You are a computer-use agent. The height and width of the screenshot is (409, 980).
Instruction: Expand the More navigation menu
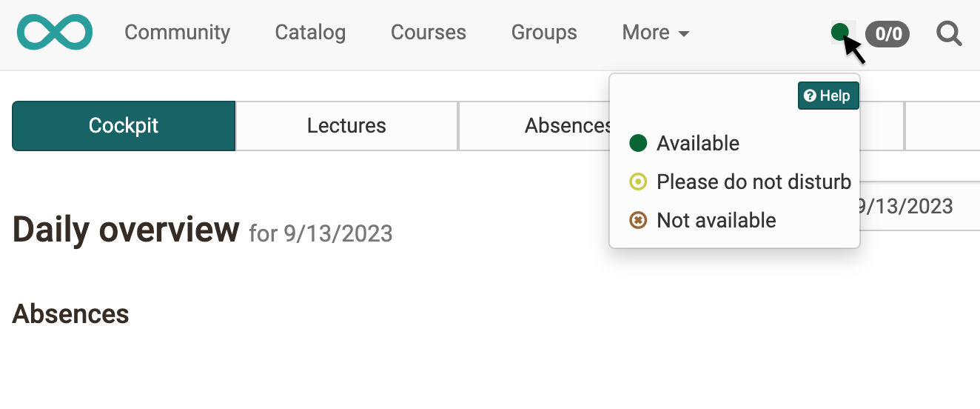point(646,33)
